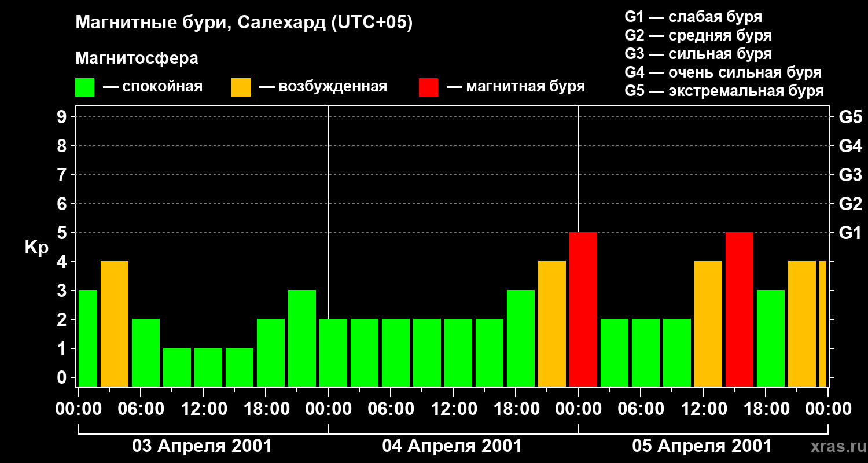Click the '03 Апреля 2001' date label
868x463 pixels.
(x=202, y=446)
